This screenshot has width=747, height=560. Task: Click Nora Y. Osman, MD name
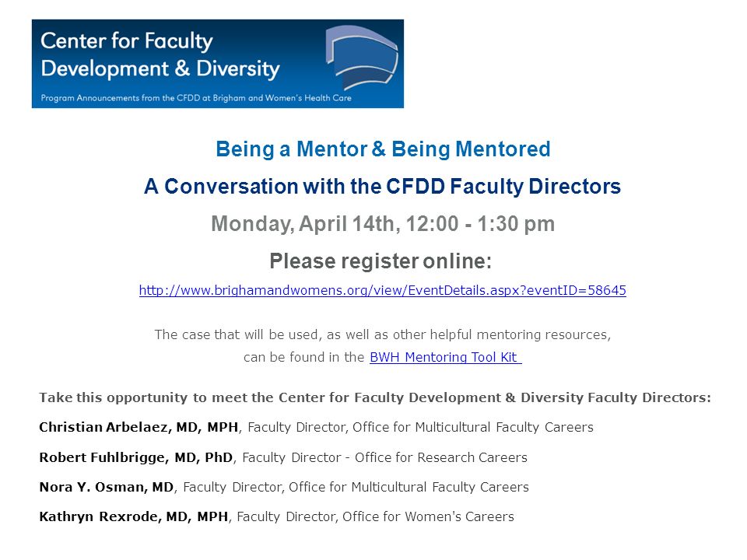click(107, 487)
